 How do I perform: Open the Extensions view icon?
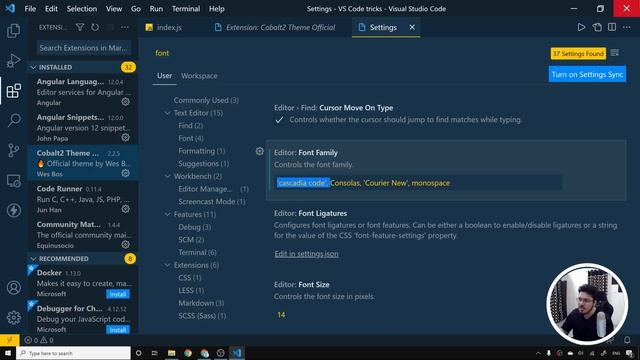tap(13, 91)
